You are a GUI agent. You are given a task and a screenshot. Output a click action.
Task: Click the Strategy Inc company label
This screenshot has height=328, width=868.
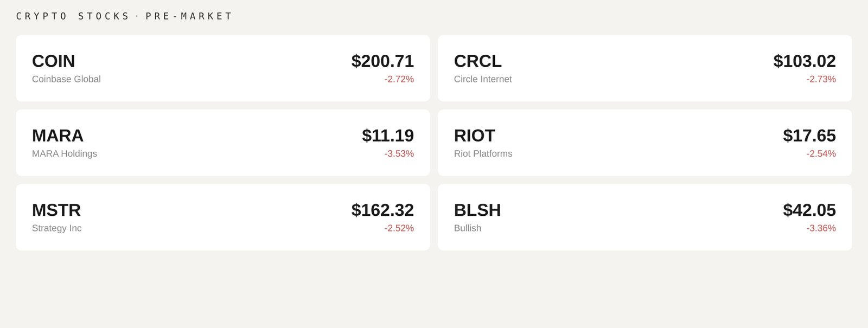(57, 228)
